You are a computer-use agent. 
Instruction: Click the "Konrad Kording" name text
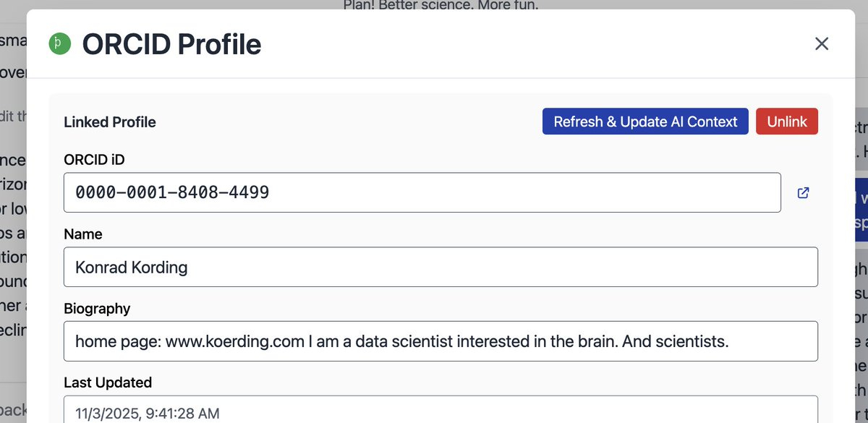point(131,268)
